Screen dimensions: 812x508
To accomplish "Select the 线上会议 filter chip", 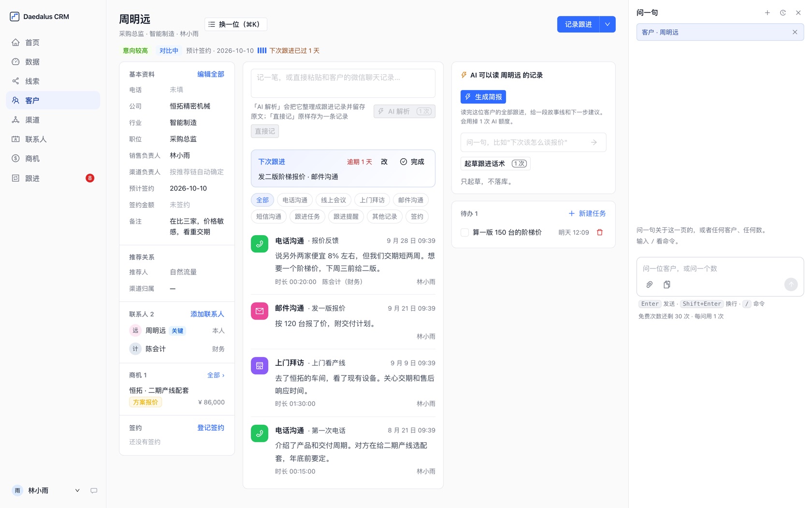I will click(333, 200).
